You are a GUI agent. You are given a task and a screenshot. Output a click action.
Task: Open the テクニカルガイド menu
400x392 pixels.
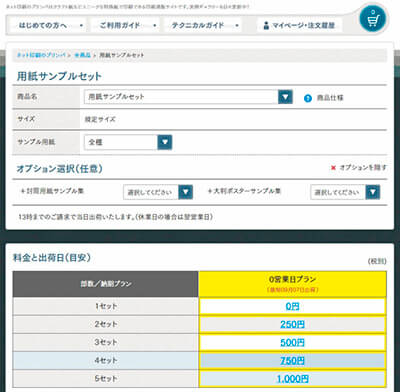click(202, 25)
